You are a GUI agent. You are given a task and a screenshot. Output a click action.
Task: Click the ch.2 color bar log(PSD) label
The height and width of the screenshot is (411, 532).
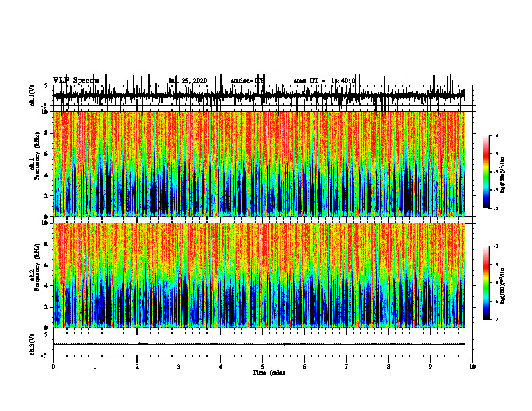503,285
